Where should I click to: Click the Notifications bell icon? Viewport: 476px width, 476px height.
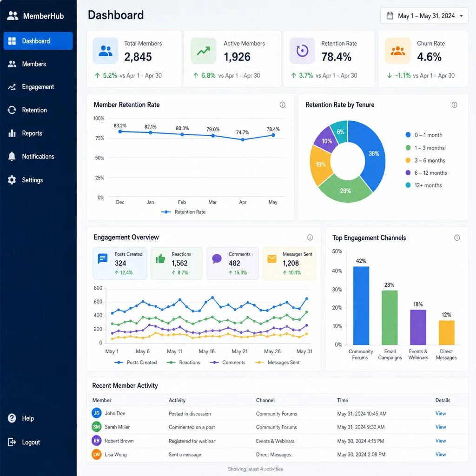12,156
